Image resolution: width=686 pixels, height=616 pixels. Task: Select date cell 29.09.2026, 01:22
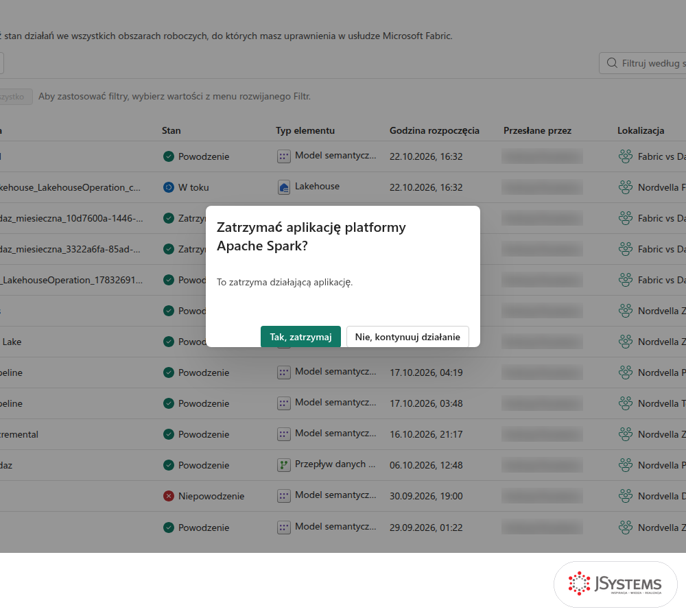coord(426,528)
